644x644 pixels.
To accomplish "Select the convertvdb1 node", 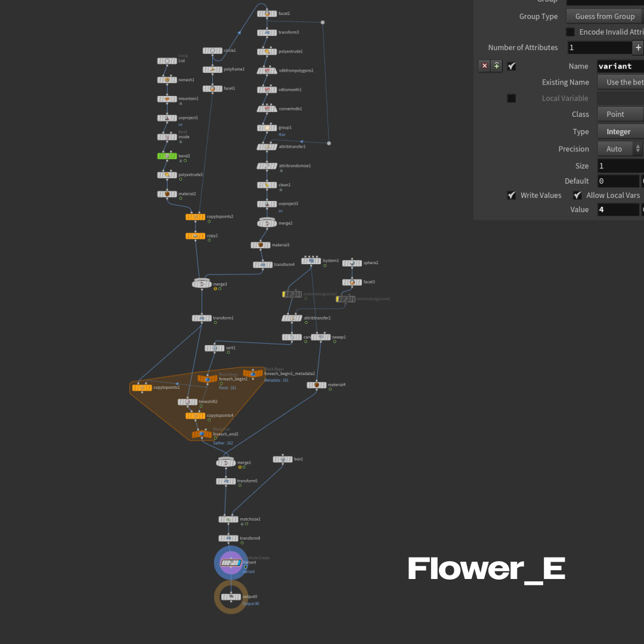I will [x=267, y=109].
